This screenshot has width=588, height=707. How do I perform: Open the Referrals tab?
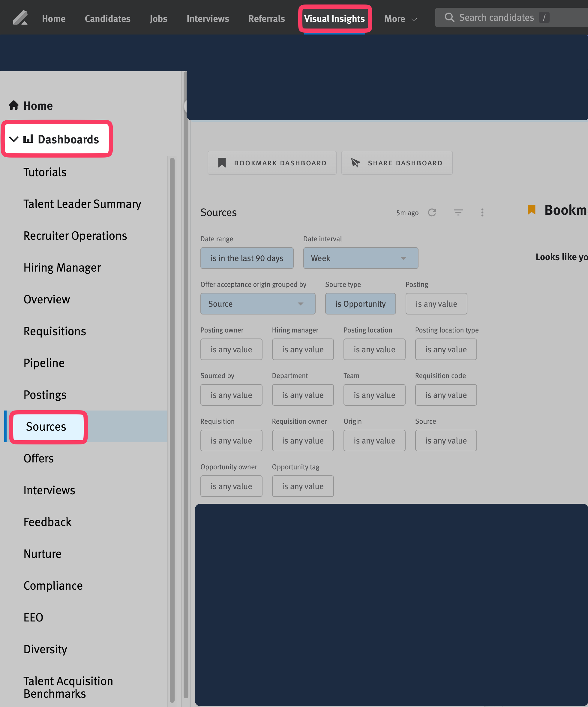pos(266,19)
